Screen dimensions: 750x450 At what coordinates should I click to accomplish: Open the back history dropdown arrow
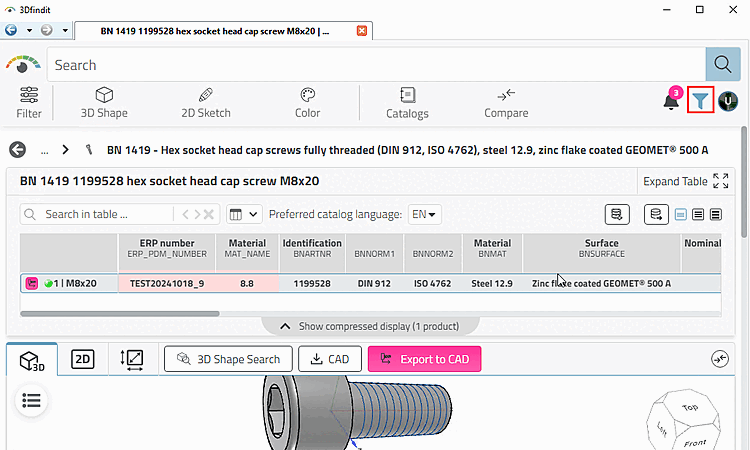pos(29,31)
